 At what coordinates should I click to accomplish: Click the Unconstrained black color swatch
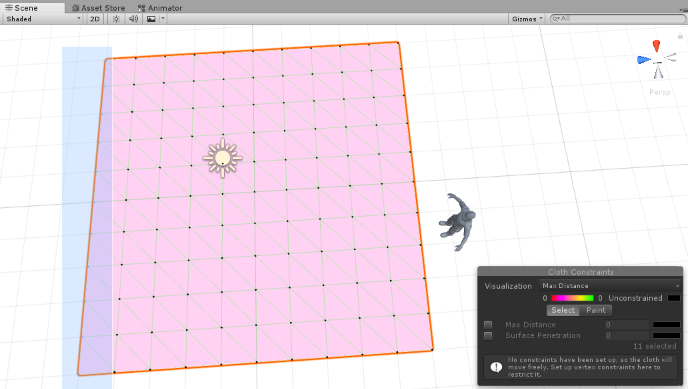[x=674, y=298]
